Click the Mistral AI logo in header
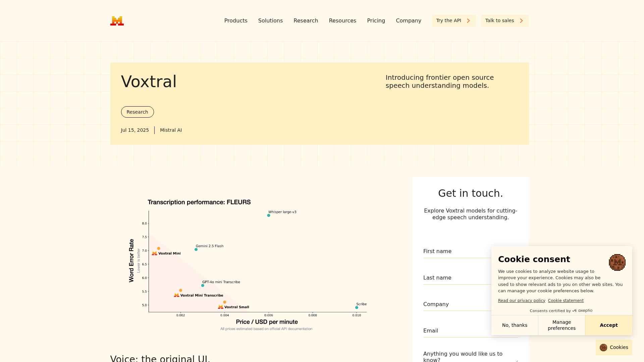Screen dimensions: 644x362 tap(117, 21)
